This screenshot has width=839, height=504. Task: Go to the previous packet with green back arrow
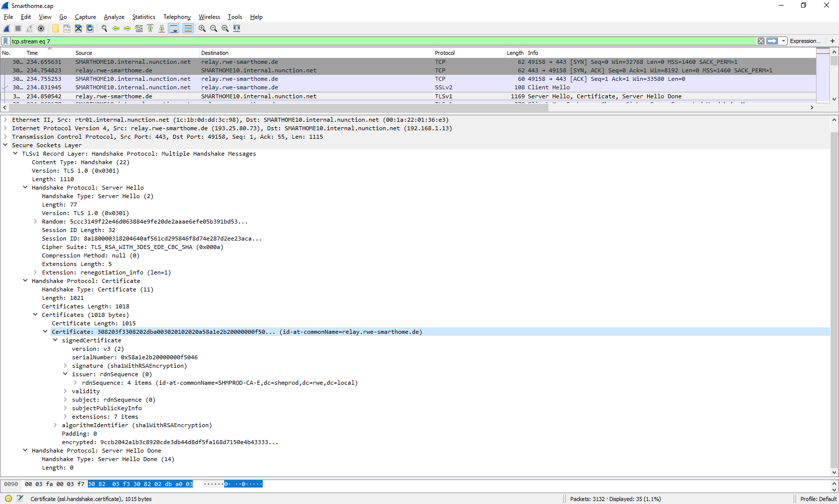tap(116, 28)
